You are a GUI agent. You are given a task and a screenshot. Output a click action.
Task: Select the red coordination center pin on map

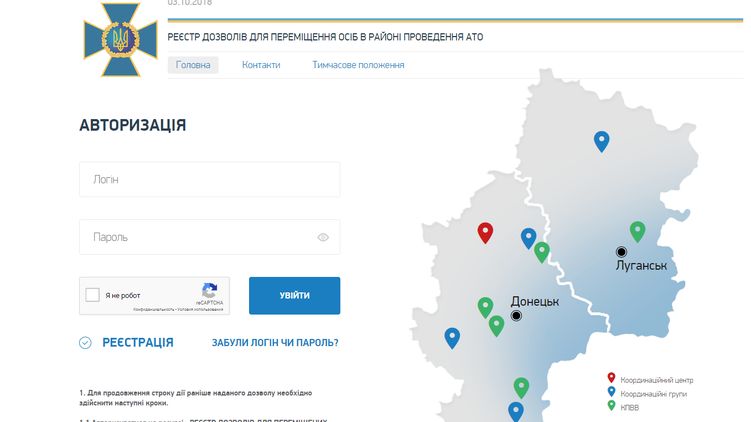coord(485,232)
